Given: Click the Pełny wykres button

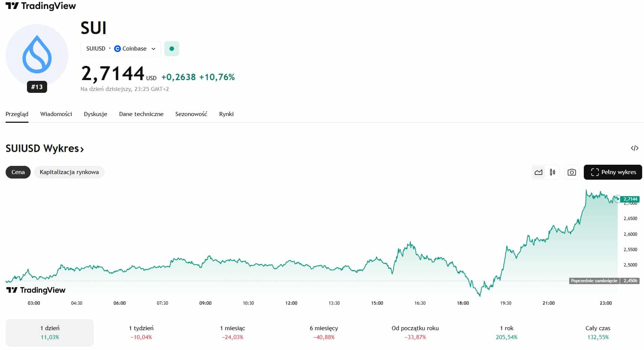Looking at the screenshot, I should click(x=613, y=172).
